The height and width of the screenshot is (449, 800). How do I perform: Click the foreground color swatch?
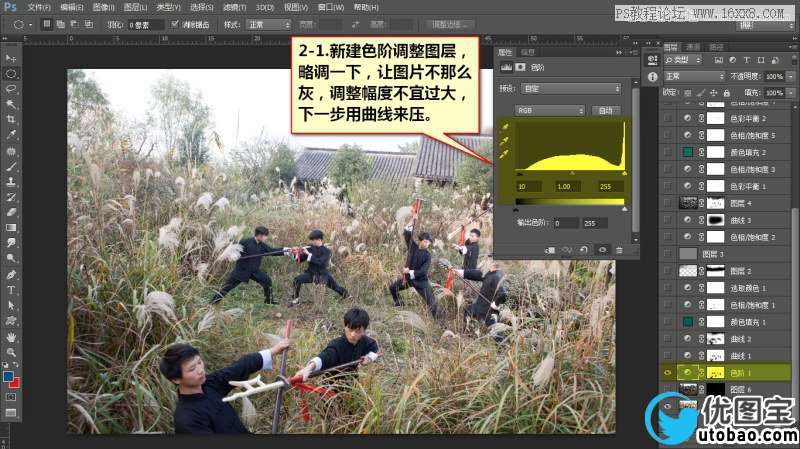pyautogui.click(x=8, y=377)
